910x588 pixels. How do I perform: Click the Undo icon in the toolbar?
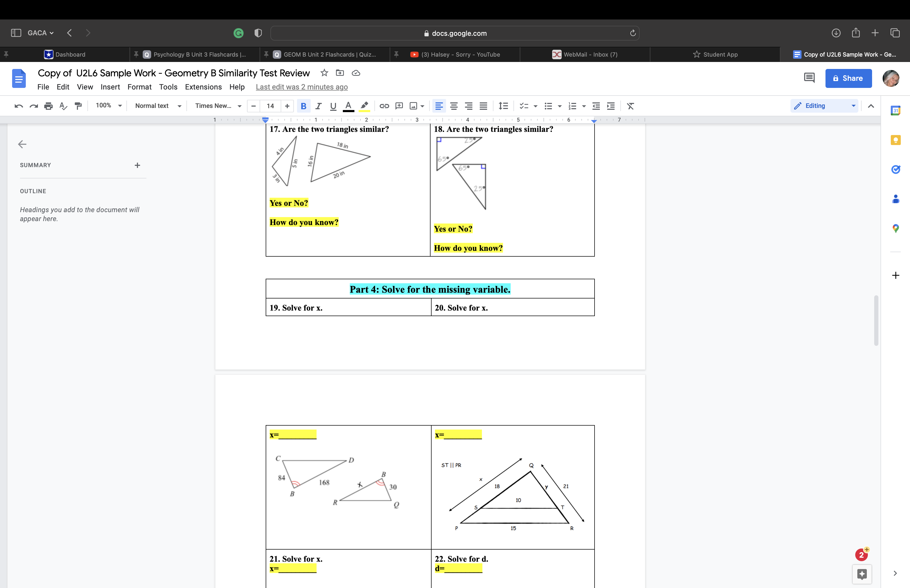pos(18,106)
